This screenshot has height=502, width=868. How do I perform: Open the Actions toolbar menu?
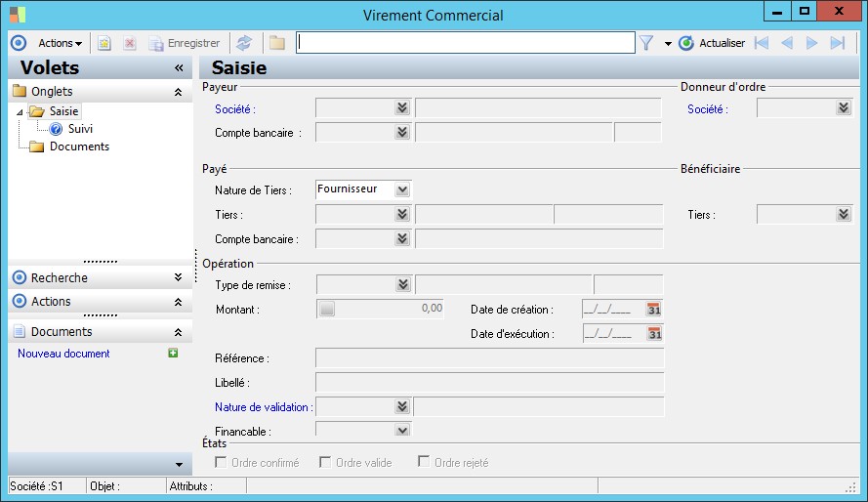[60, 43]
